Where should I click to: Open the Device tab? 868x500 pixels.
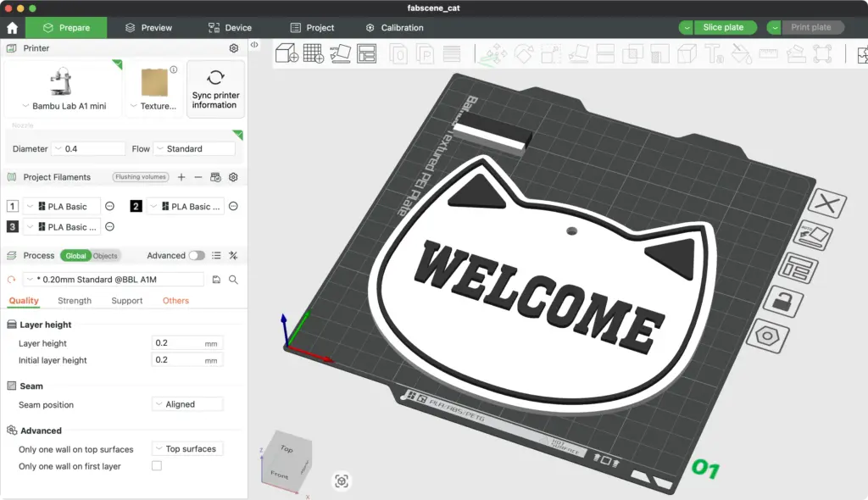(x=230, y=28)
